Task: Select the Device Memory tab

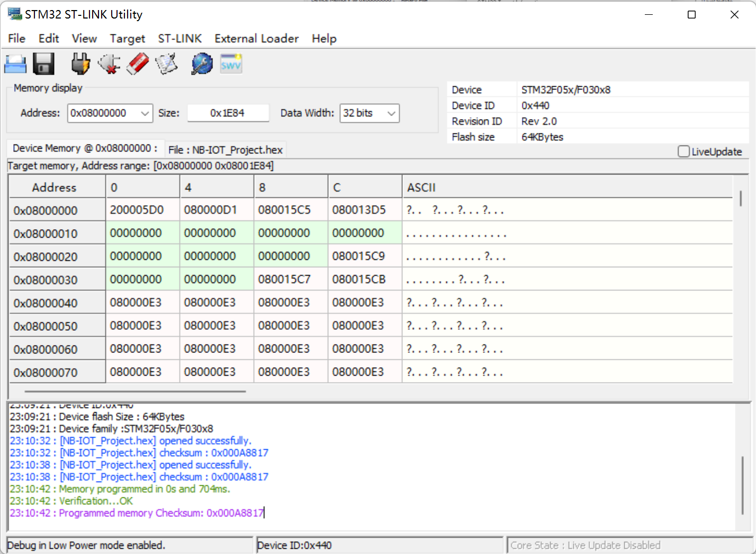Action: pos(85,149)
